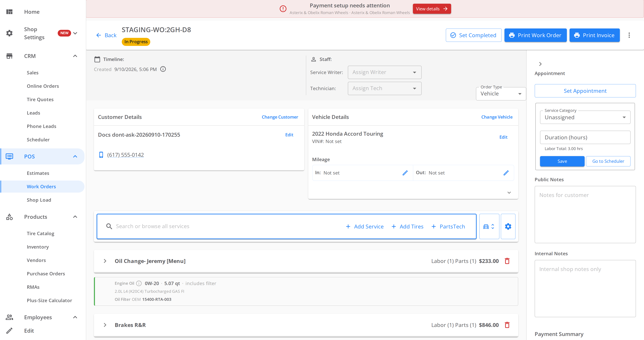Delete the Brakes R&R service

507,325
